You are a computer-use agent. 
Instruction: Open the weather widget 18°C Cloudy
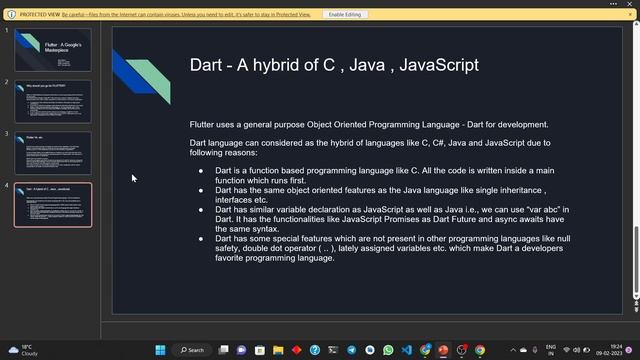coord(24,350)
